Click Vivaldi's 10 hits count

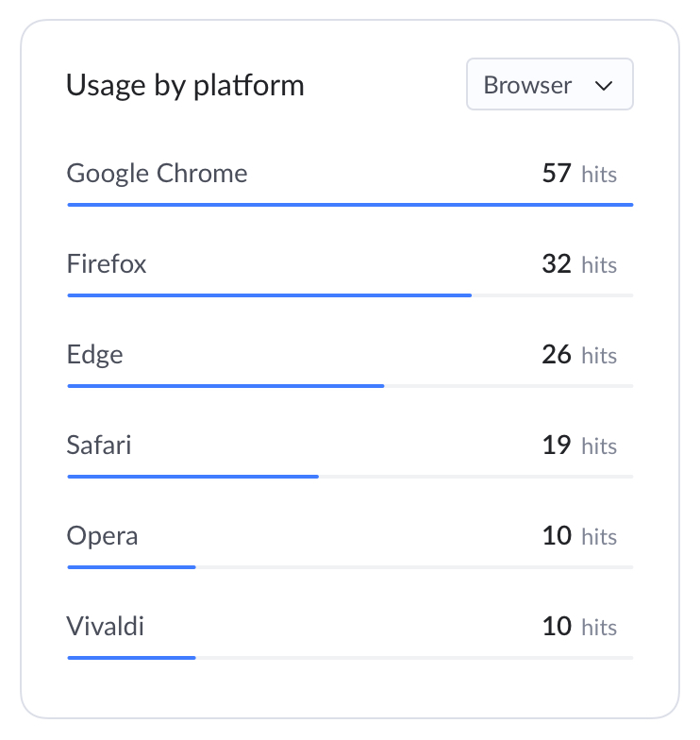(579, 627)
